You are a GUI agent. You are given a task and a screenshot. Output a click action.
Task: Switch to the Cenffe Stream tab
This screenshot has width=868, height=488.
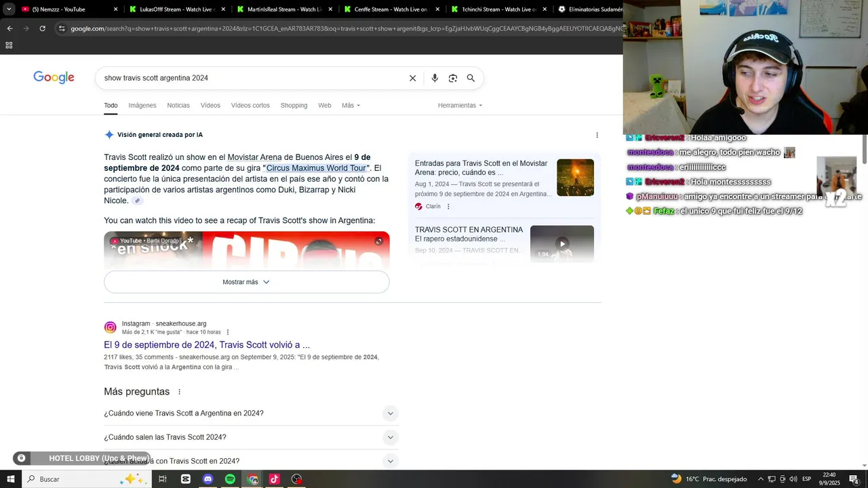click(x=391, y=9)
